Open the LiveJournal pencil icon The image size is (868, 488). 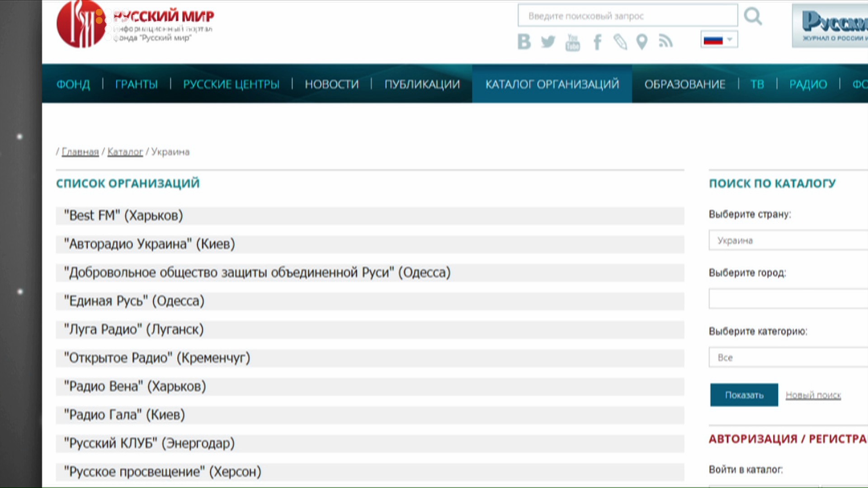click(620, 42)
